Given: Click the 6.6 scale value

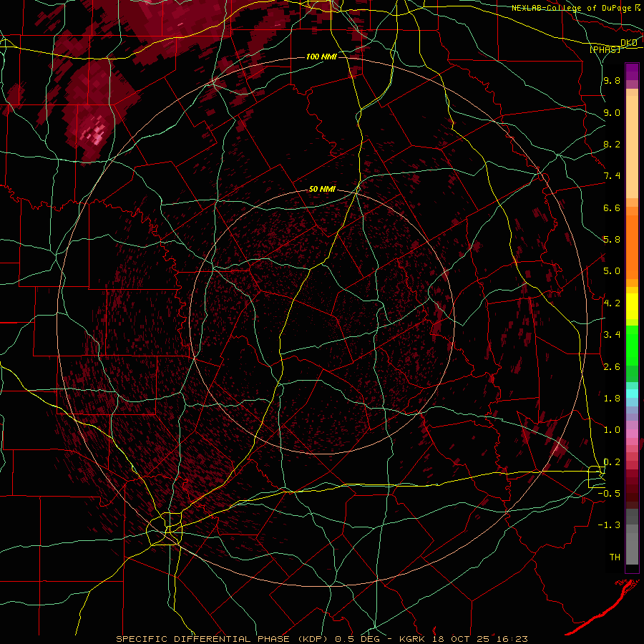Looking at the screenshot, I should (x=612, y=208).
